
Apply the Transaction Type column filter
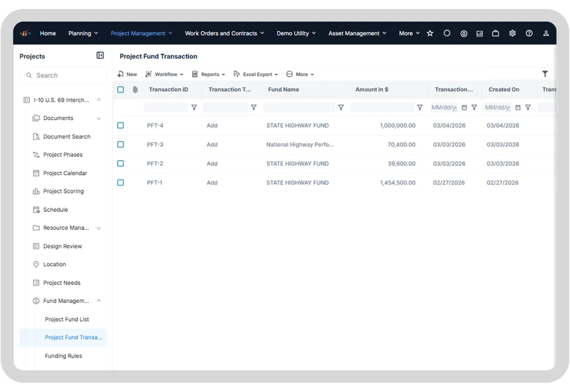[254, 107]
